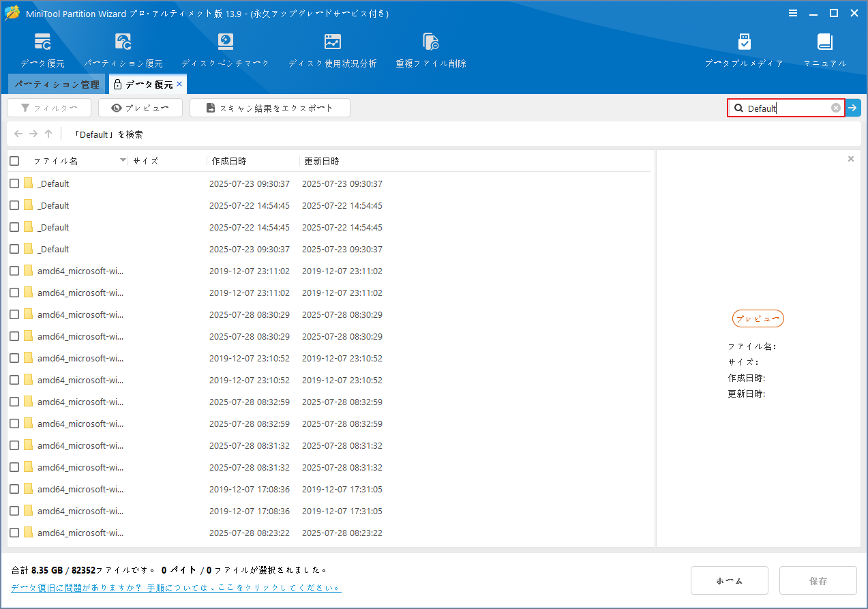Click スキャン結果をエクスポート button
The width and height of the screenshot is (868, 609).
270,108
